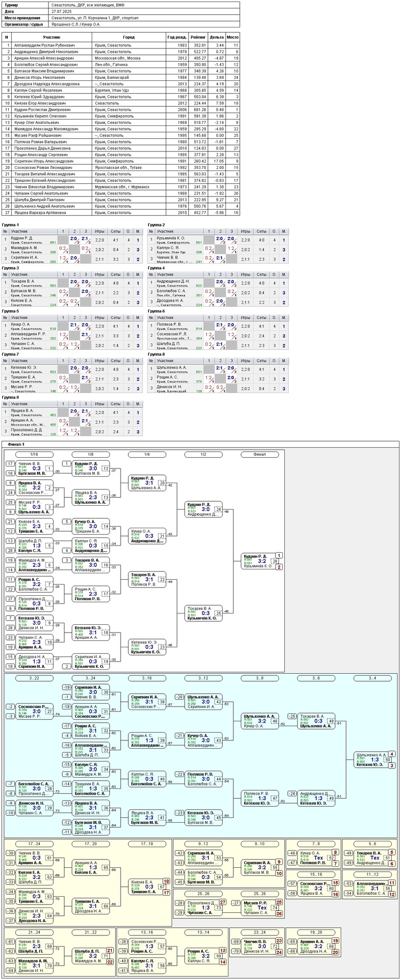The height and width of the screenshot is (980, 401).
Task: Click the "Финал" round header in the bracket
Action: tap(260, 455)
